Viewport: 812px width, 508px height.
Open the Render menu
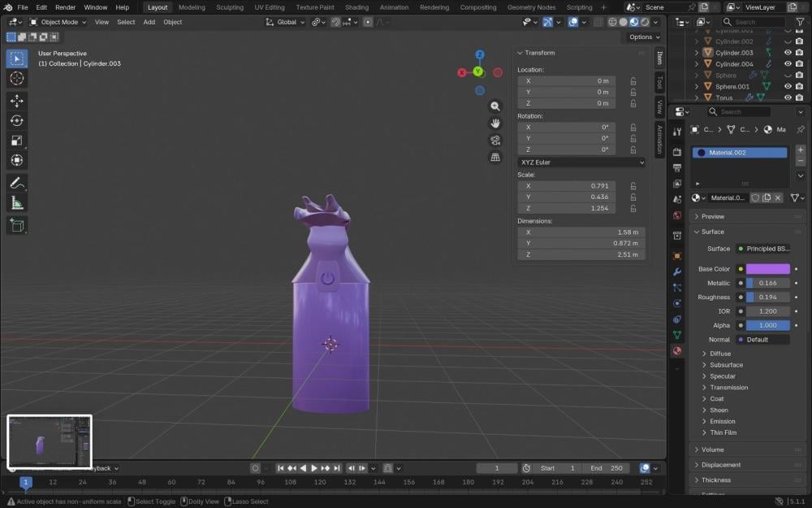pyautogui.click(x=65, y=7)
